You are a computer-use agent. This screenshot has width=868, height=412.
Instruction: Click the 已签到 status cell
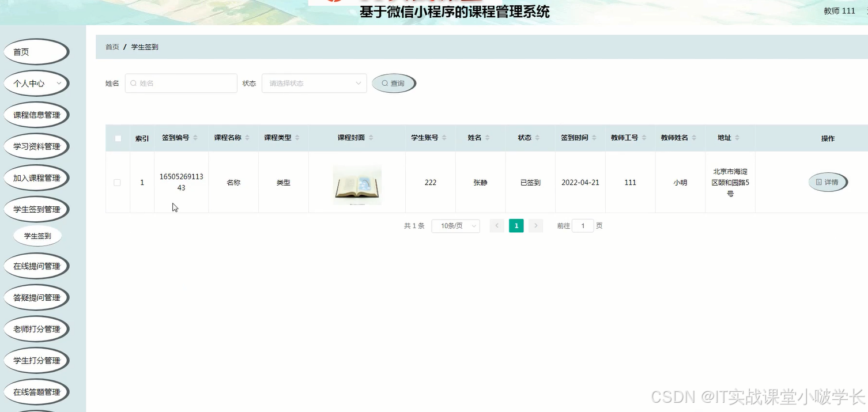point(530,183)
